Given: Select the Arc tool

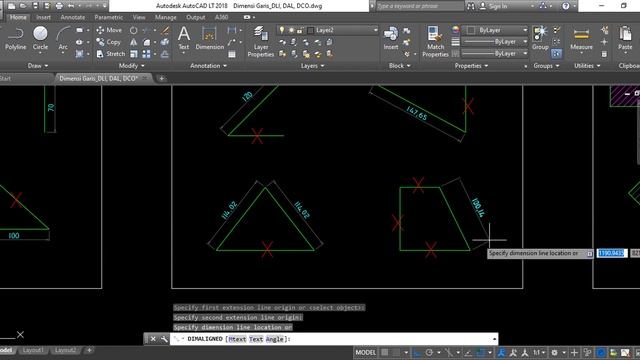Looking at the screenshot, I should click(63, 38).
